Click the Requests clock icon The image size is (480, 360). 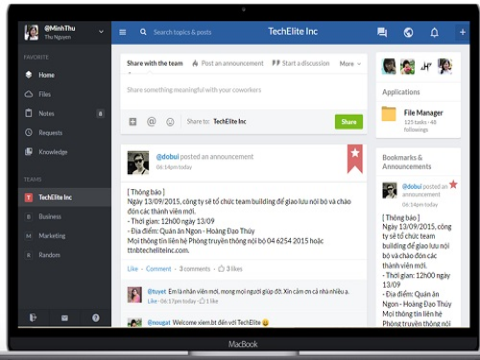click(29, 132)
